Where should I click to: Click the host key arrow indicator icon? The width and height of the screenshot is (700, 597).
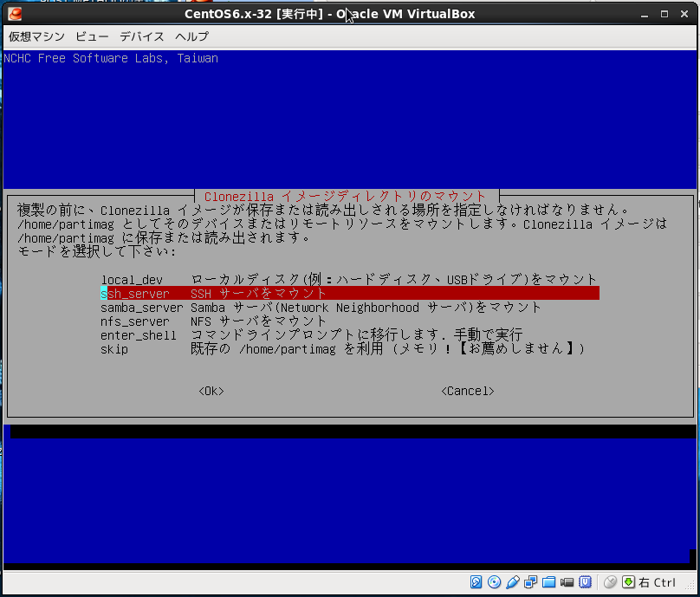point(629,582)
